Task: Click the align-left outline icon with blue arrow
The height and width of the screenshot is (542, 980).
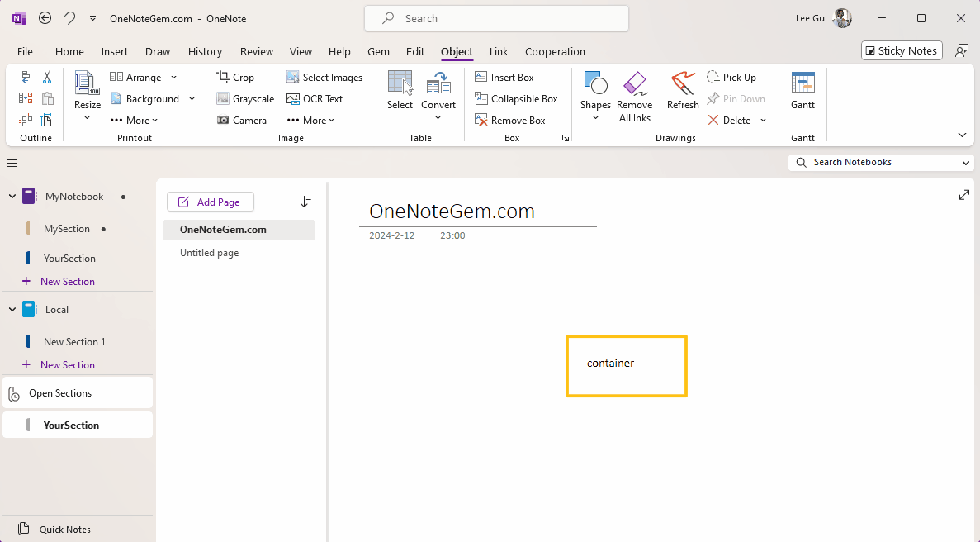Action: (25, 78)
